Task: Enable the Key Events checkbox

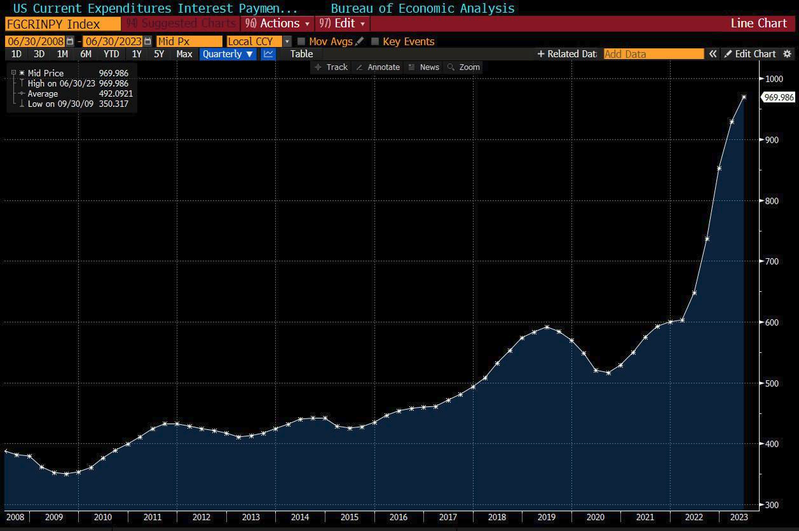Action: pyautogui.click(x=375, y=41)
